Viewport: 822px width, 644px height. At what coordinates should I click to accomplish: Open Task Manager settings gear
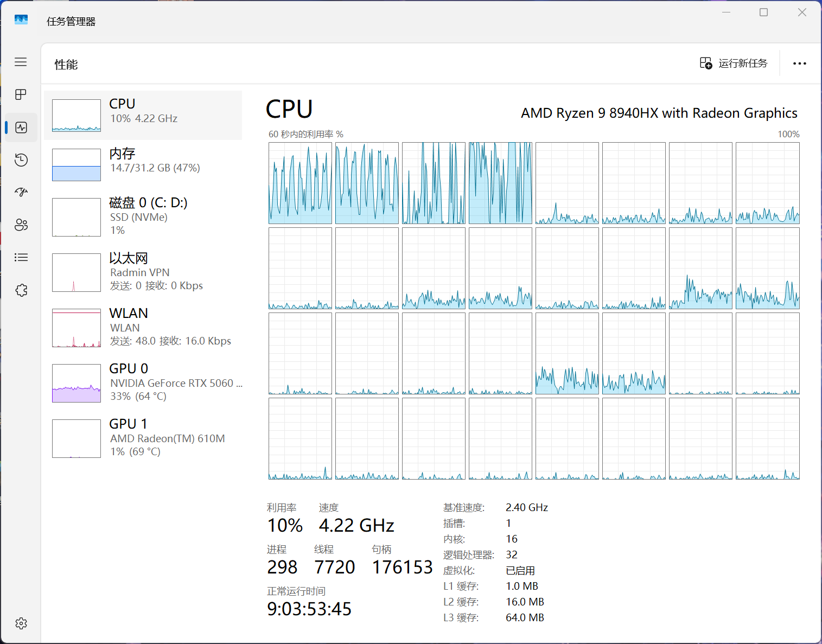tap(21, 623)
